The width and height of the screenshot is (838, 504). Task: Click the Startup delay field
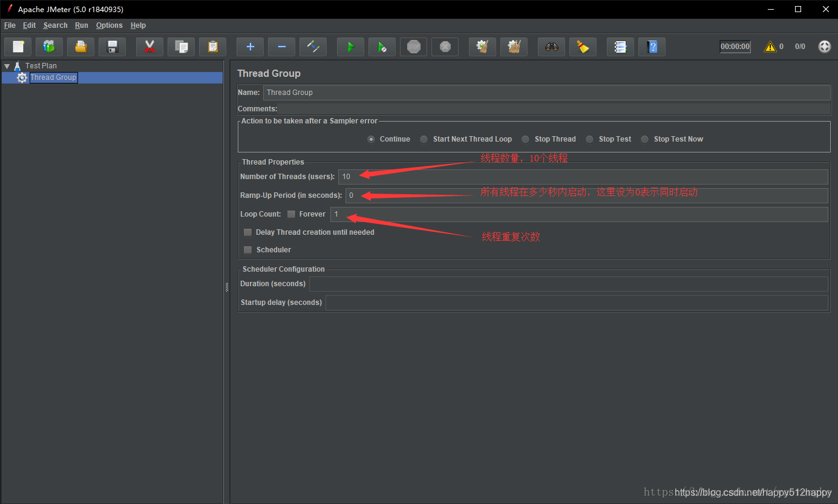[577, 303]
